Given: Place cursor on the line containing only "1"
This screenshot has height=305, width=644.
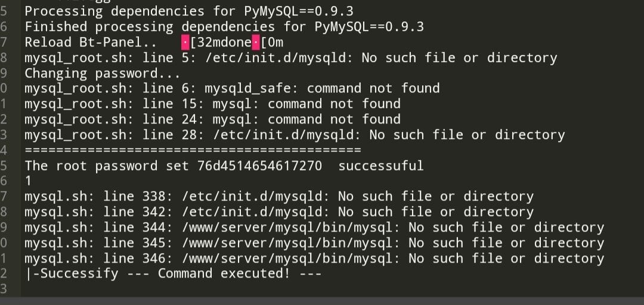Looking at the screenshot, I should click(29, 181).
